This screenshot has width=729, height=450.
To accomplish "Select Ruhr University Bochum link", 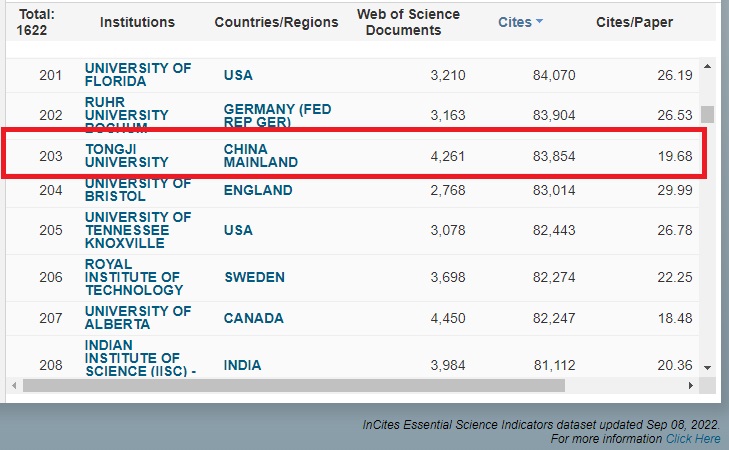I will (x=126, y=115).
